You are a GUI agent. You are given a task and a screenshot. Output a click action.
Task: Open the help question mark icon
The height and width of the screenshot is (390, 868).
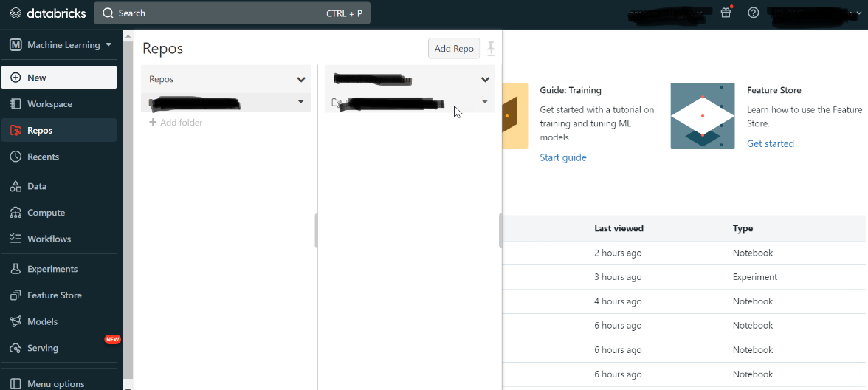point(753,13)
